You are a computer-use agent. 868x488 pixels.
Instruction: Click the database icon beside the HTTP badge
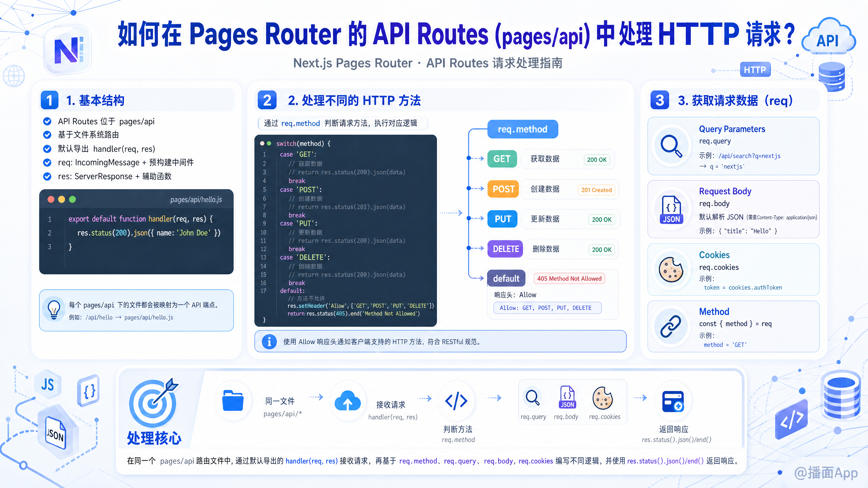tap(832, 76)
